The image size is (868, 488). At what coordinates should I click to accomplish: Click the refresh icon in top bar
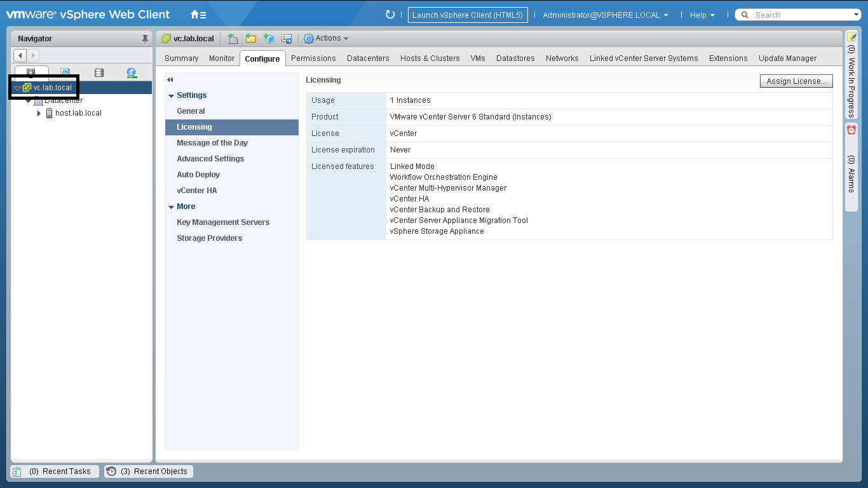390,15
